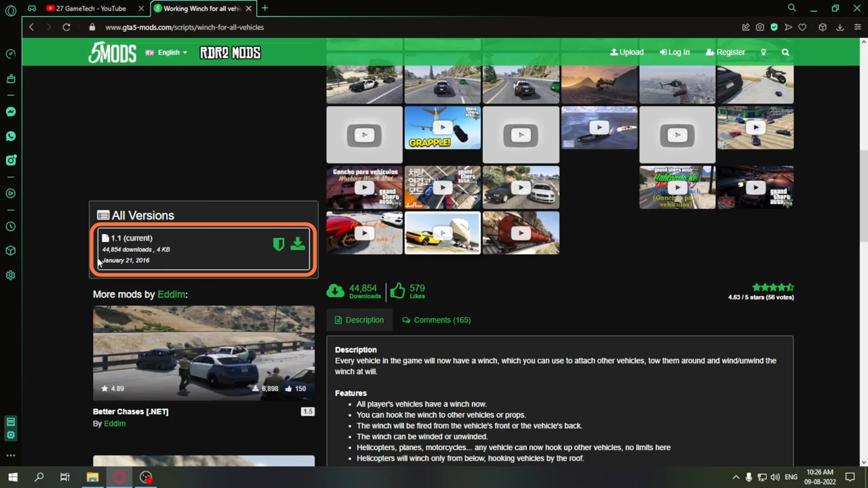Open Instagram in sidebar

(11, 161)
